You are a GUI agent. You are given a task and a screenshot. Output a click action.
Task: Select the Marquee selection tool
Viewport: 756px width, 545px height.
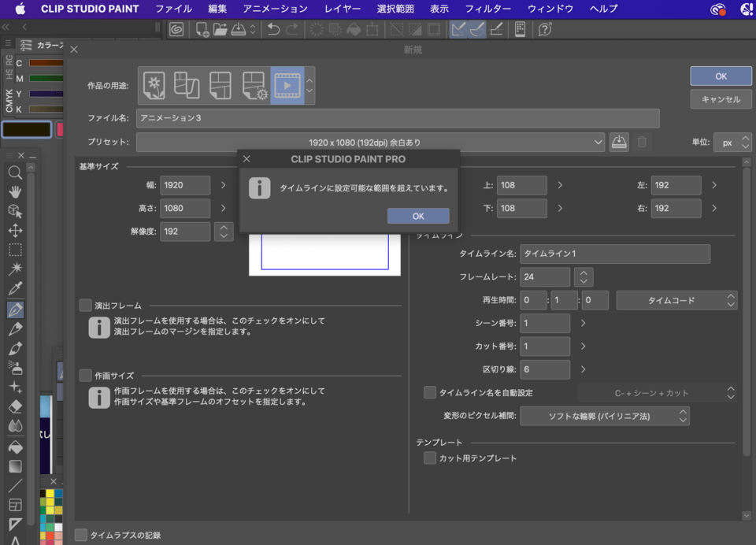(14, 250)
